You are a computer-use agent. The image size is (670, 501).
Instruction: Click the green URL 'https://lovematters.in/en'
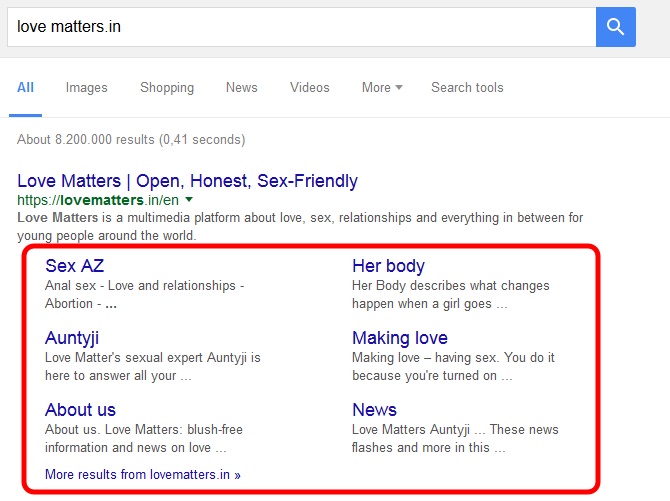coord(98,200)
